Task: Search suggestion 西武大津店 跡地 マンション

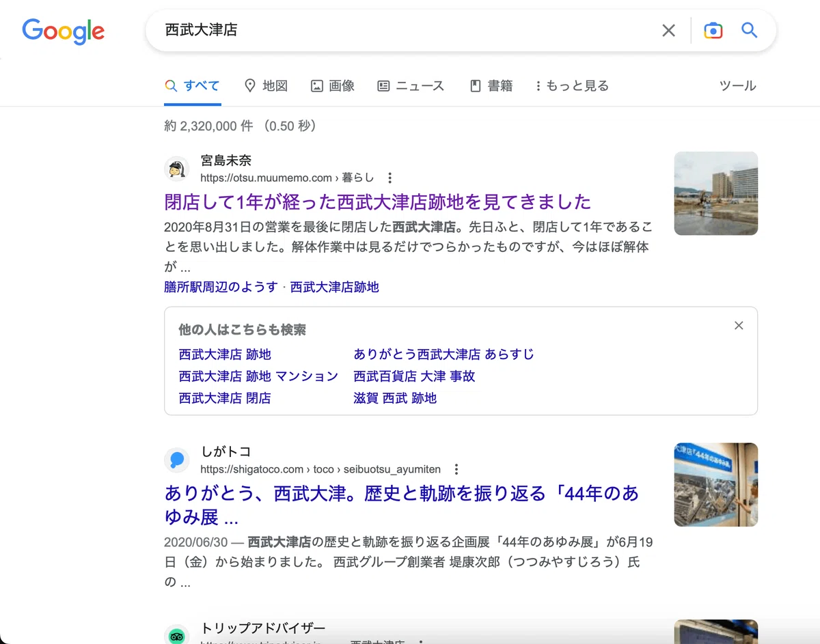Action: (x=258, y=376)
